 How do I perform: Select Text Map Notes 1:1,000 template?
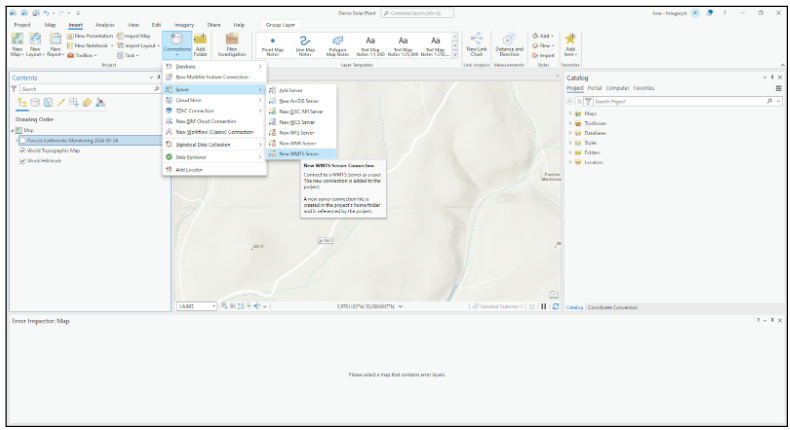[x=370, y=45]
